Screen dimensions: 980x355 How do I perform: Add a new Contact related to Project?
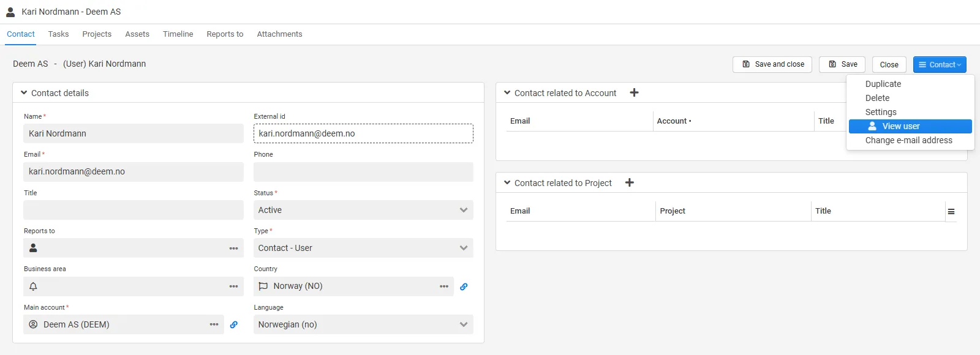[x=630, y=182]
